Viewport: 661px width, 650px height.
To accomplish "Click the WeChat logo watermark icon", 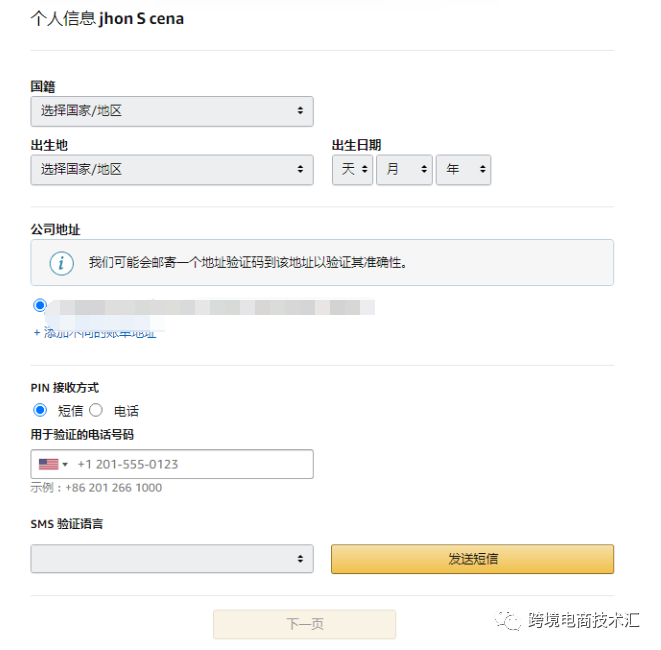I will click(x=511, y=621).
